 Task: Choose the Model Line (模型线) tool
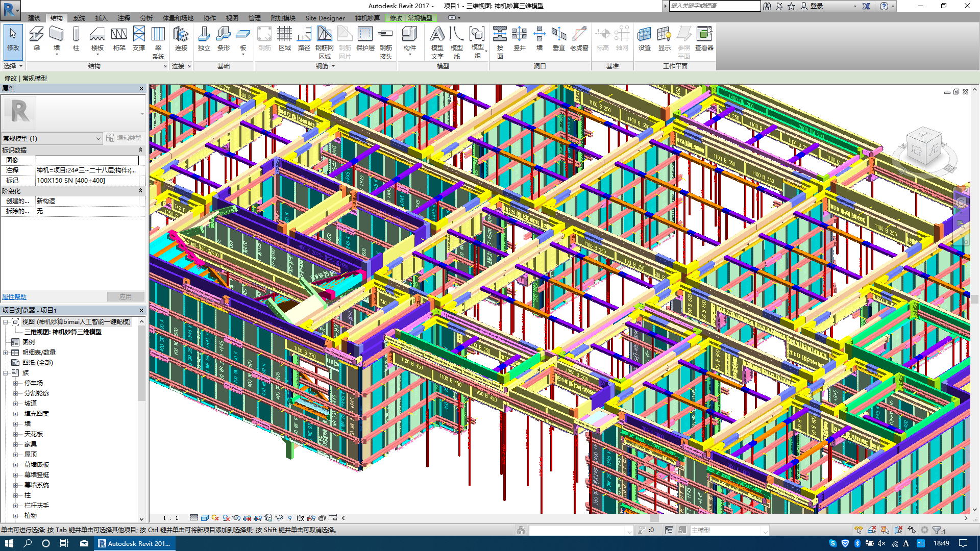click(x=457, y=42)
